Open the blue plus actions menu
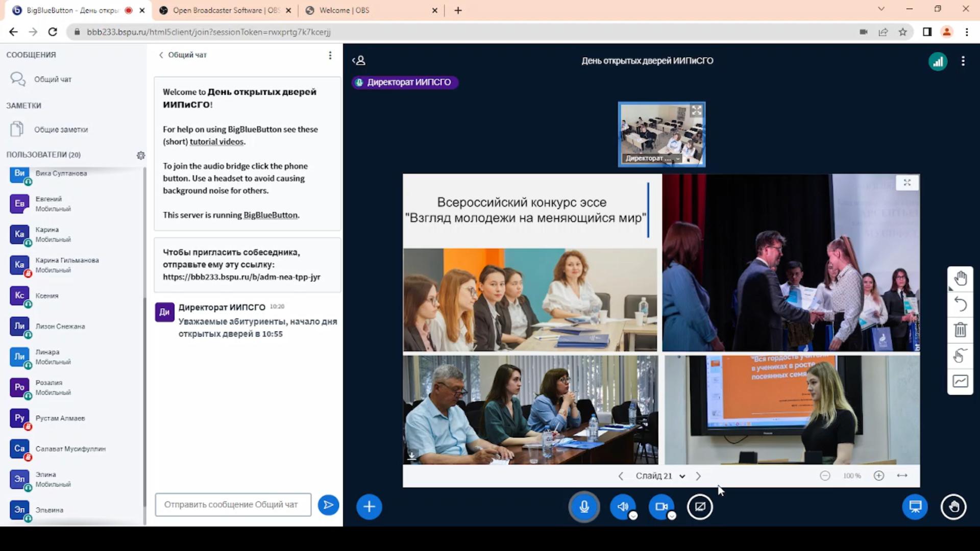This screenshot has width=980, height=551. [369, 507]
